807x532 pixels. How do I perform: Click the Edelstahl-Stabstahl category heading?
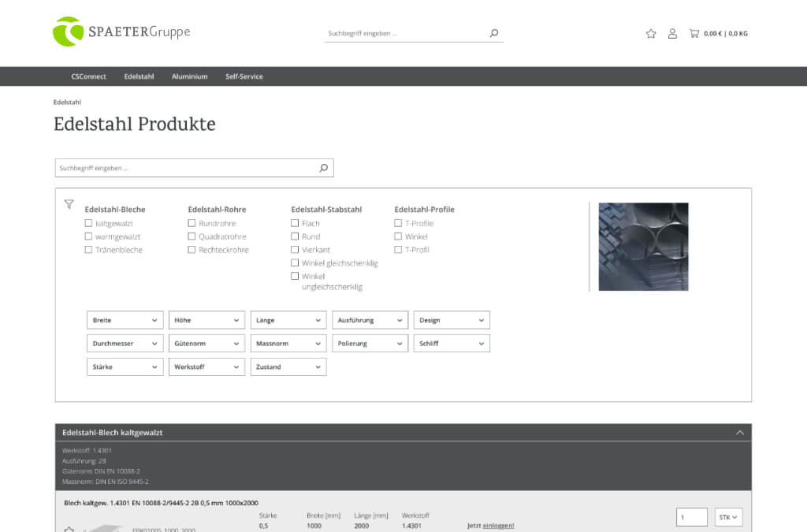[x=326, y=210]
